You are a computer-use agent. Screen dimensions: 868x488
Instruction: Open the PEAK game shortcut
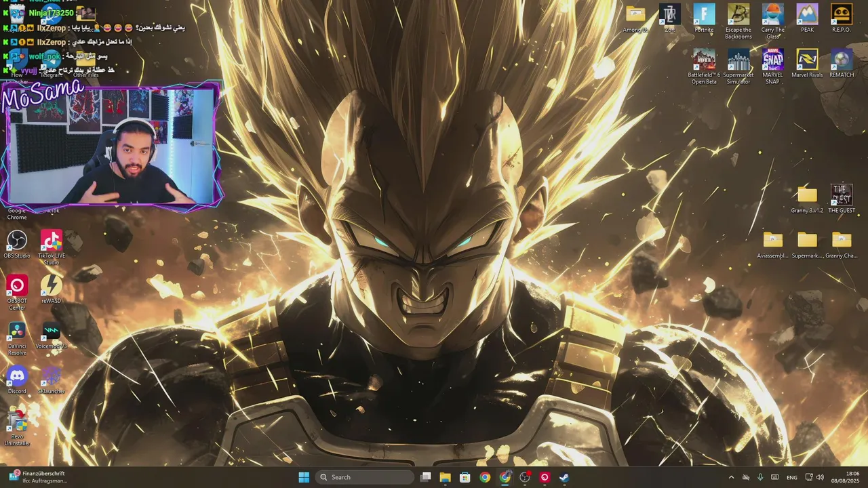coord(807,18)
